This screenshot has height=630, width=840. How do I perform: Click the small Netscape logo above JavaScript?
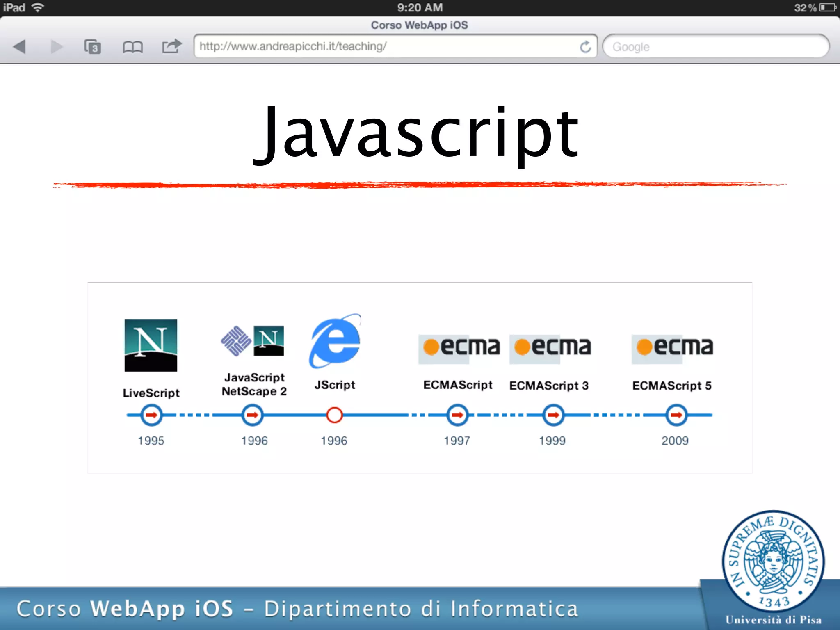(x=269, y=341)
